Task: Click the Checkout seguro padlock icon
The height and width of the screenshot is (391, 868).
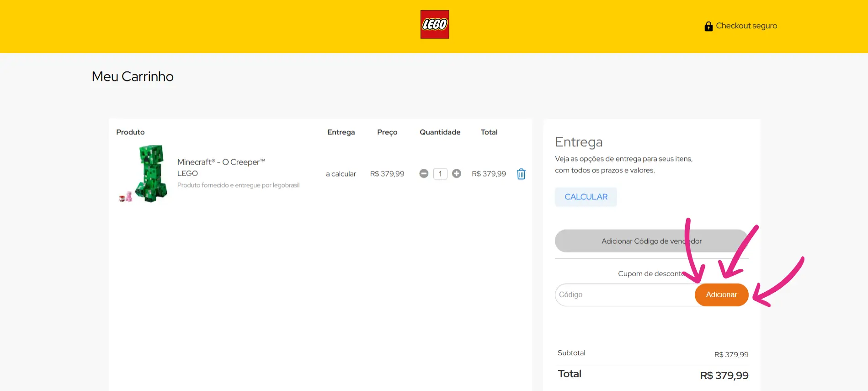Action: point(708,26)
